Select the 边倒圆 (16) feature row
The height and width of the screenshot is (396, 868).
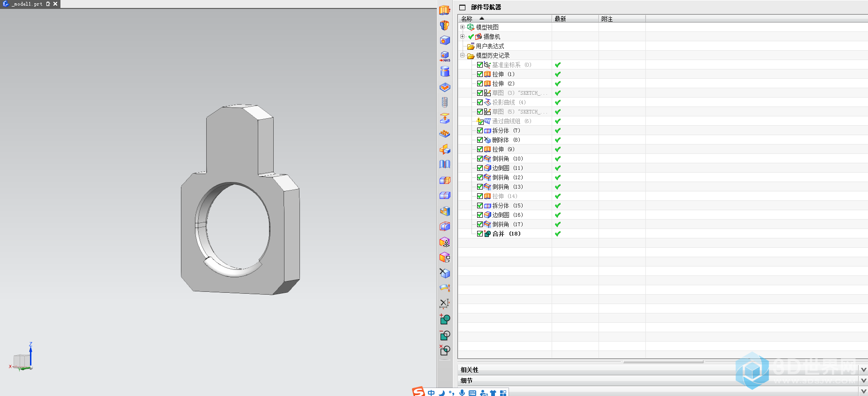(503, 215)
